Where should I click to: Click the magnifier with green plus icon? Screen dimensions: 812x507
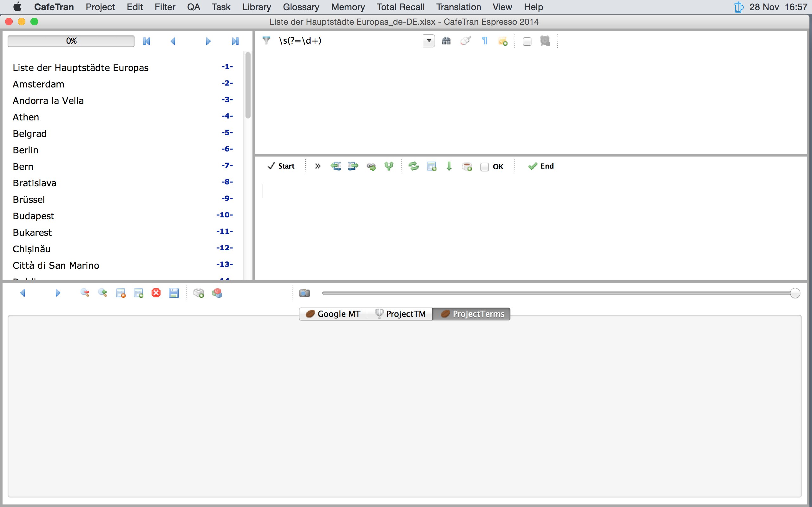pyautogui.click(x=103, y=293)
